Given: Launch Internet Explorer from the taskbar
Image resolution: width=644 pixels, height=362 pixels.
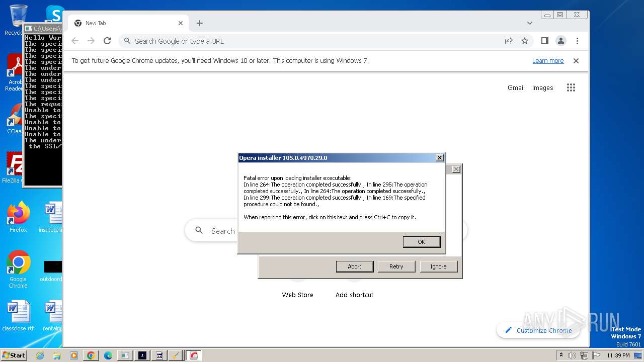Looking at the screenshot, I should point(40,355).
